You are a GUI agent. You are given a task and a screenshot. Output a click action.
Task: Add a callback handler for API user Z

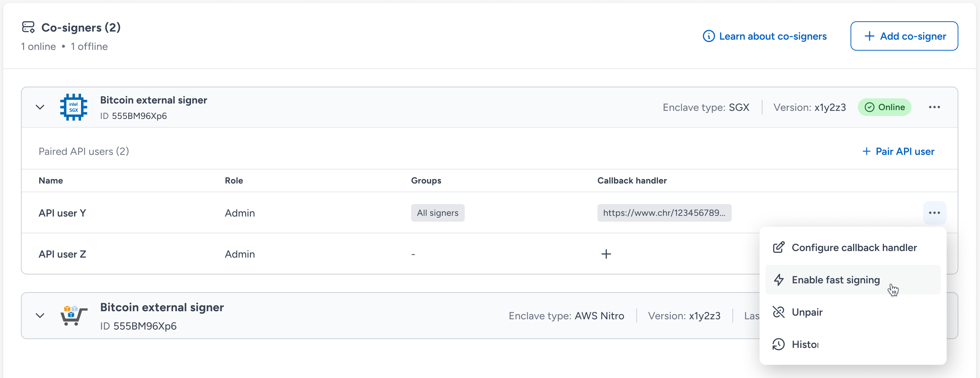pos(606,254)
